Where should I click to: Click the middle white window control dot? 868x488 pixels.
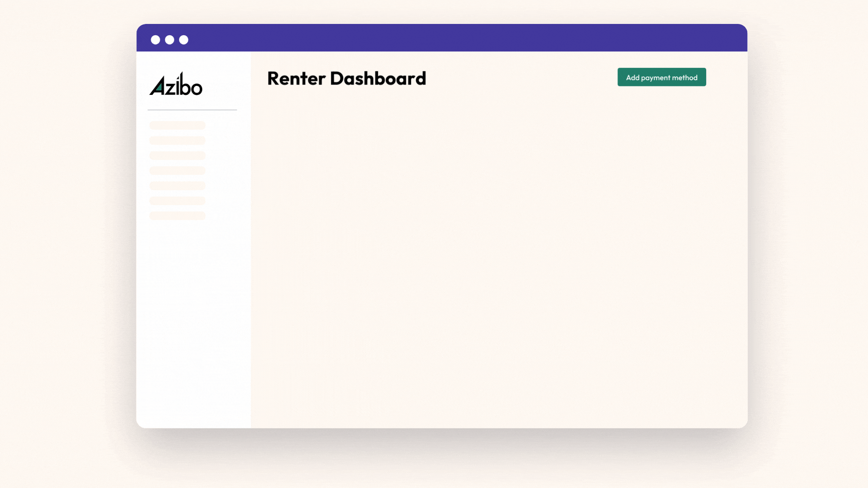pos(170,40)
